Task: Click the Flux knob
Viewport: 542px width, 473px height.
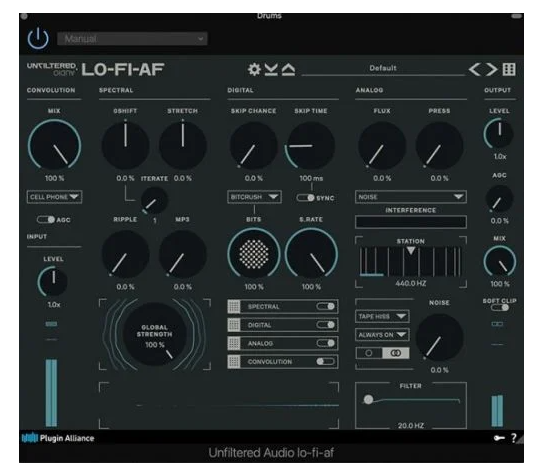Action: tap(382, 146)
